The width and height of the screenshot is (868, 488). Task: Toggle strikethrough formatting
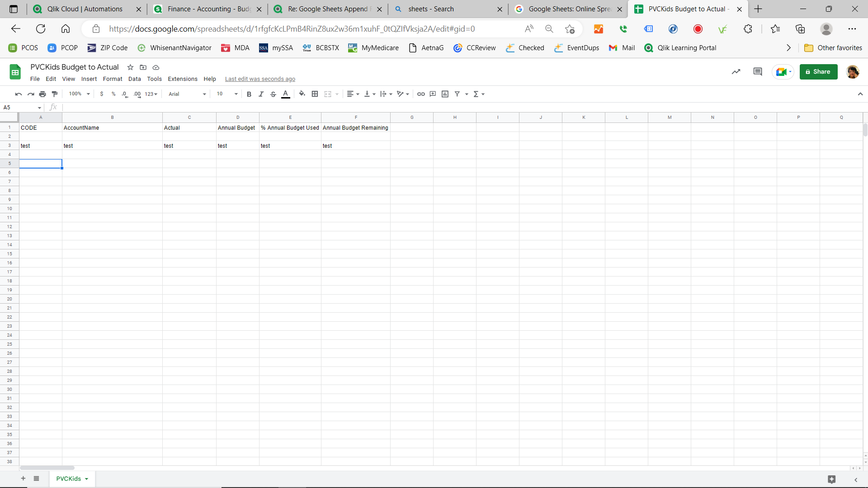pyautogui.click(x=273, y=94)
